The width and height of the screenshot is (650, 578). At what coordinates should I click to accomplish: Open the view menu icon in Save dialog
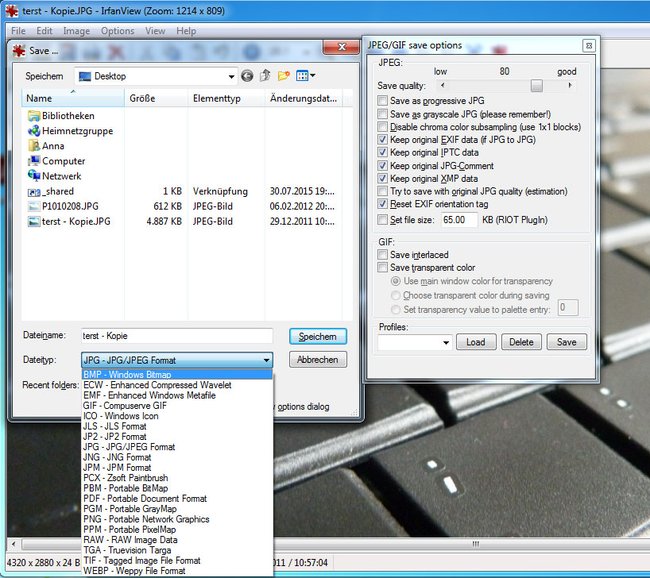click(306, 76)
